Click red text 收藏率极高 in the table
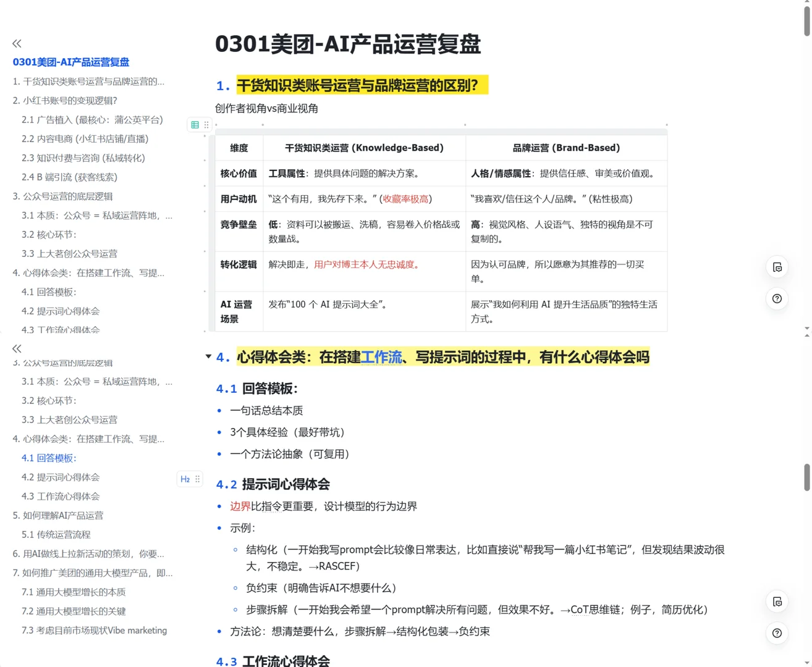The width and height of the screenshot is (812, 667). pos(406,199)
